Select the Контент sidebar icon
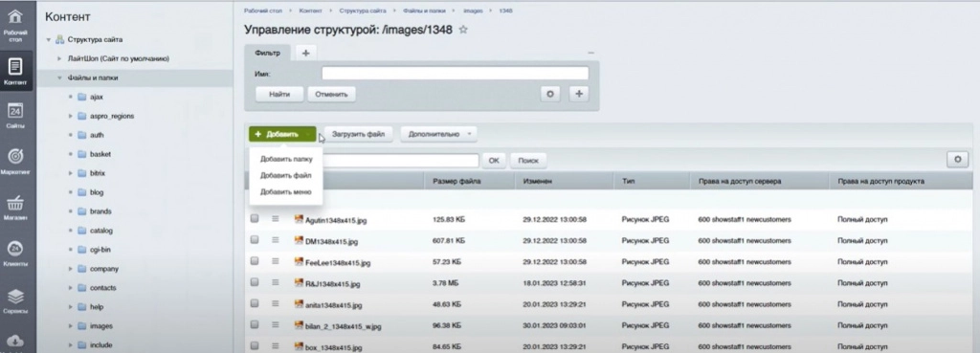The image size is (980, 353). coord(15,71)
